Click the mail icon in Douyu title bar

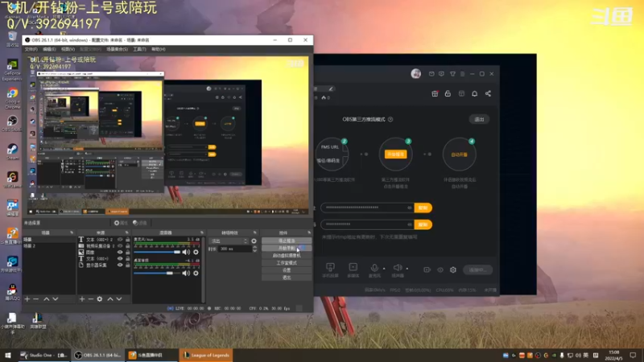pos(431,74)
